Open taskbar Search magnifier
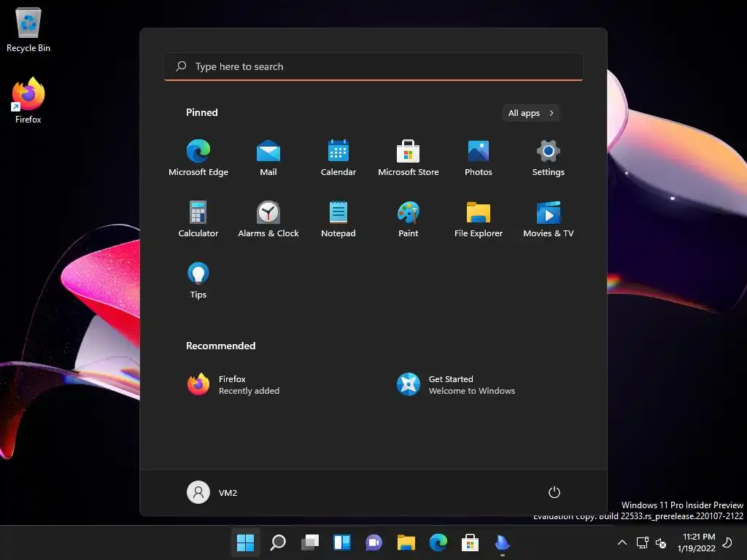The height and width of the screenshot is (560, 747). click(x=278, y=542)
